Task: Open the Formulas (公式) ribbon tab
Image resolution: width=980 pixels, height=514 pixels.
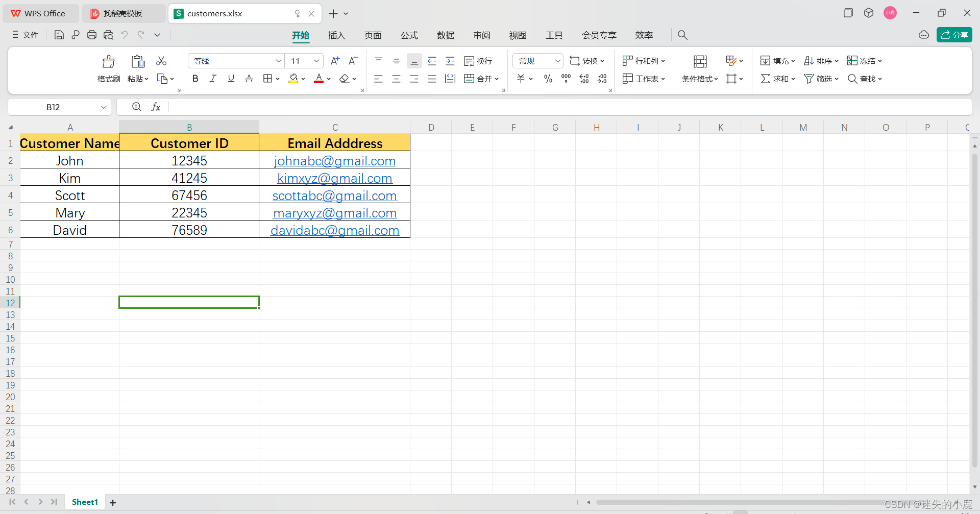Action: pyautogui.click(x=409, y=35)
